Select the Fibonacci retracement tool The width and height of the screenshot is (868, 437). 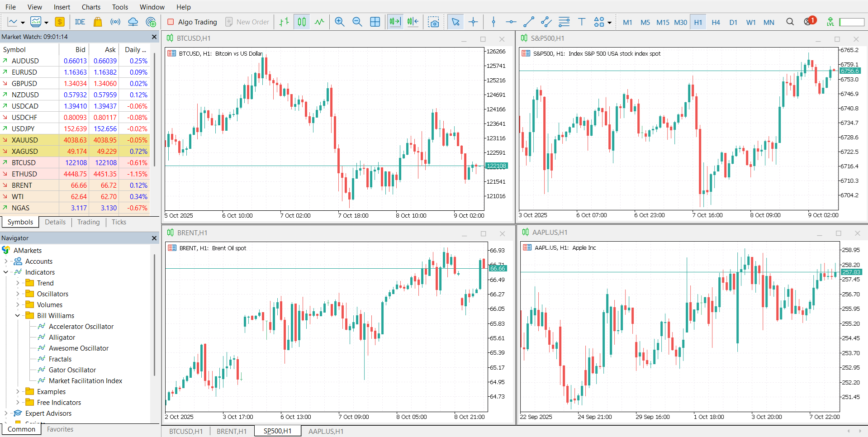[x=564, y=22]
